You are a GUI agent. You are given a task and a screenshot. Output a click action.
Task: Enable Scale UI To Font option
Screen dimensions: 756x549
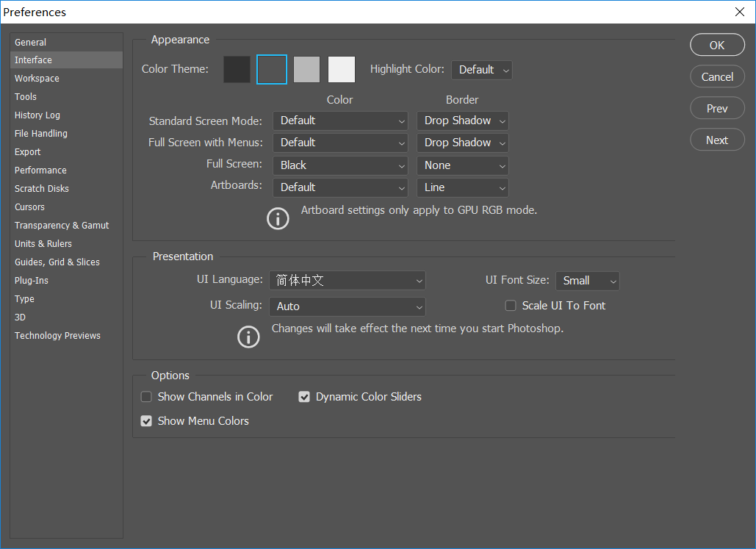(511, 306)
